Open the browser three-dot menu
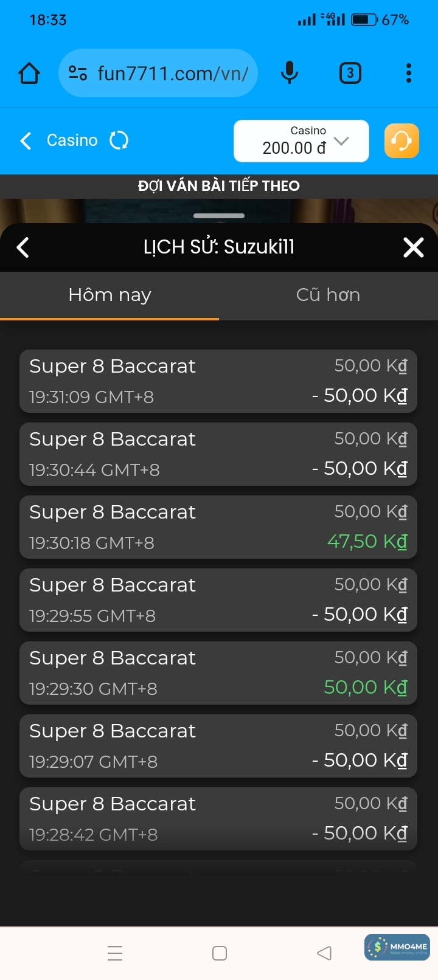438x980 pixels. [x=409, y=74]
